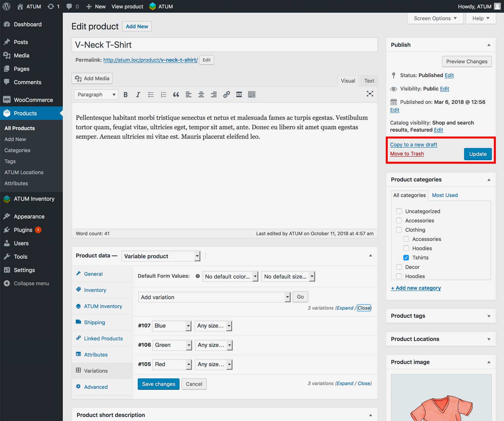Tick the Decor category checkbox
This screenshot has width=504, height=421.
click(399, 267)
